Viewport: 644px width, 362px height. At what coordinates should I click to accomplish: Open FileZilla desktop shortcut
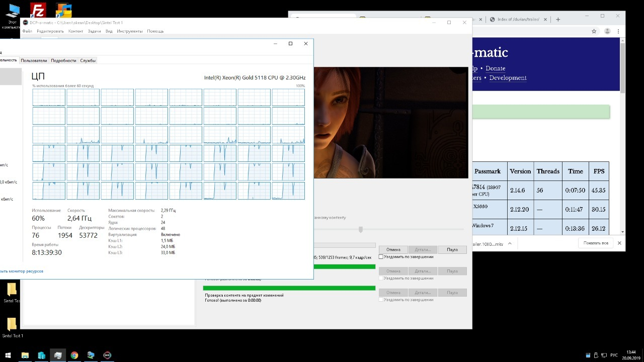tap(38, 10)
